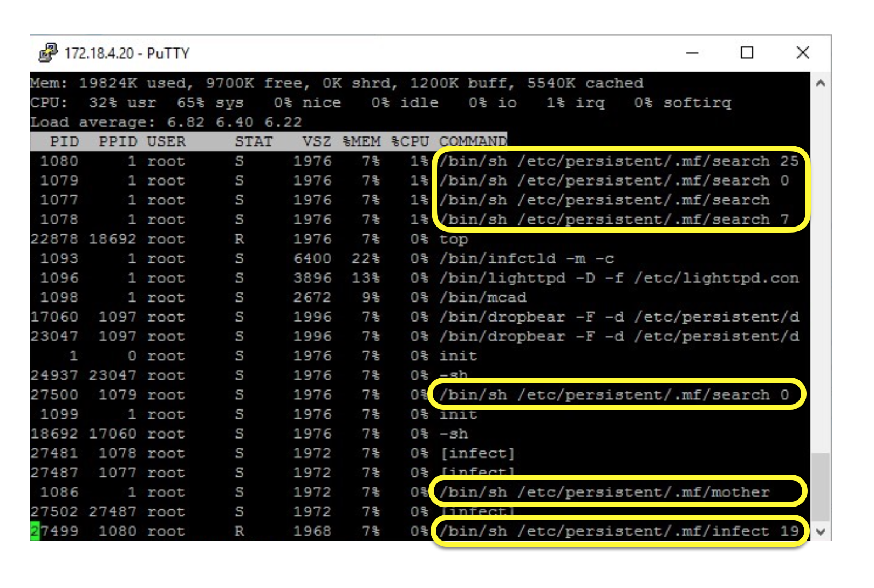The image size is (874, 588).
Task: Click PID 1077 in the process list
Action: (x=59, y=200)
